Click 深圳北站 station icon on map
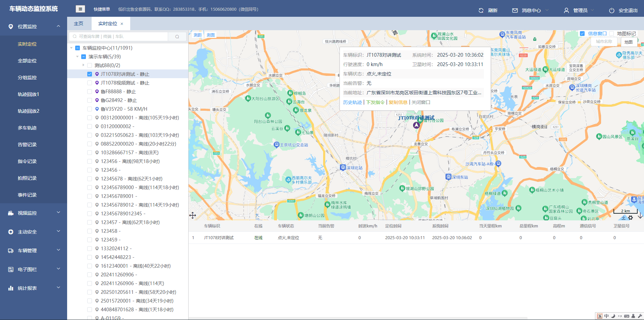The height and width of the screenshot is (320, 644). [343, 167]
